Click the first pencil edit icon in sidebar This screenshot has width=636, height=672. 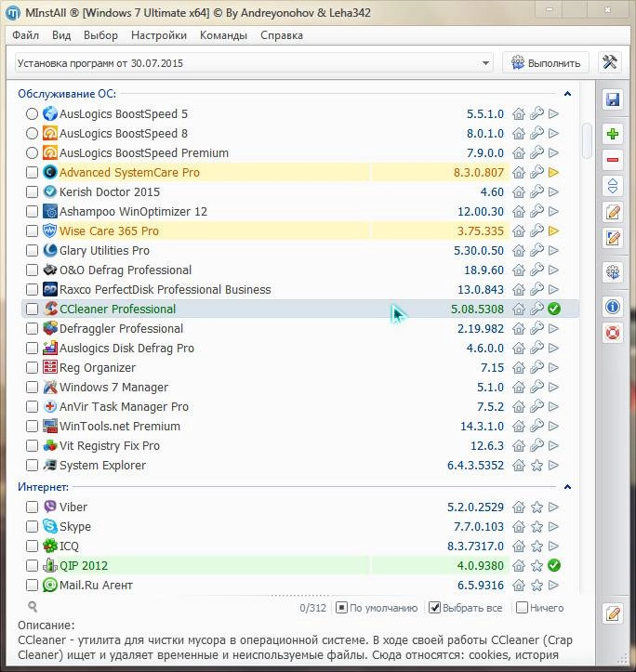pyautogui.click(x=613, y=212)
